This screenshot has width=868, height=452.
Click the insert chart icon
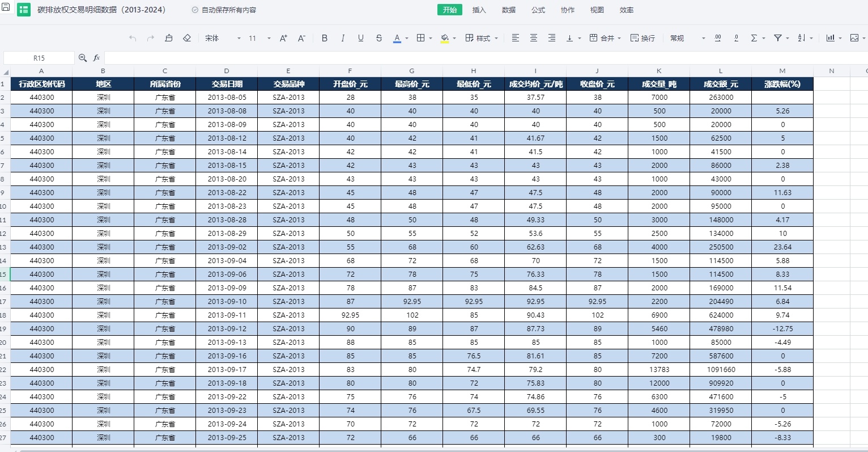click(x=831, y=38)
